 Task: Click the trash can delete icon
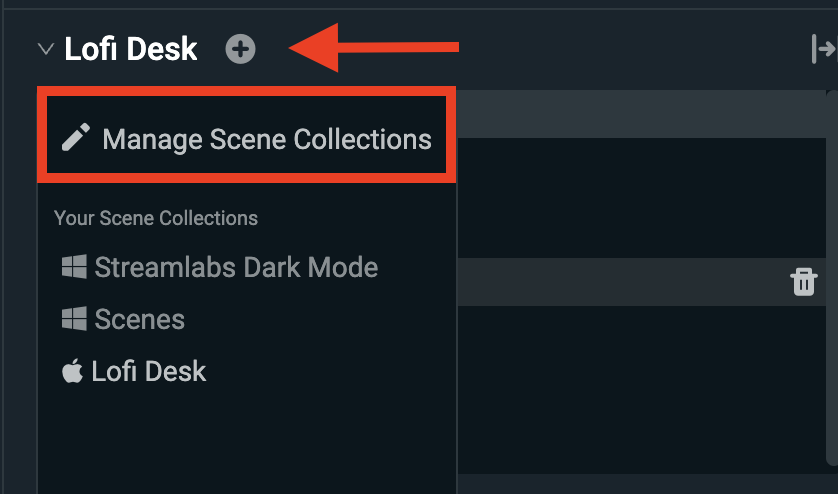(804, 282)
